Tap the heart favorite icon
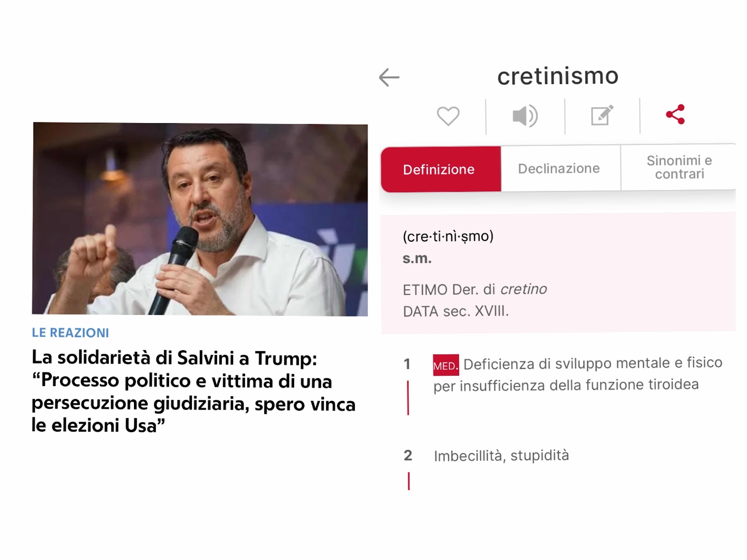Viewport: 747px width, 560px height. [x=448, y=116]
